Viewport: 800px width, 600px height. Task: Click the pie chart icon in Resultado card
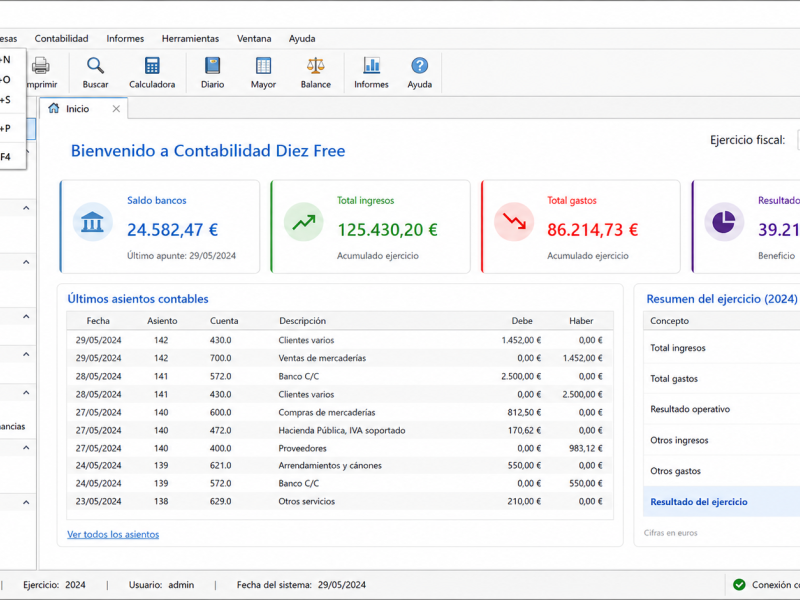pos(724,222)
